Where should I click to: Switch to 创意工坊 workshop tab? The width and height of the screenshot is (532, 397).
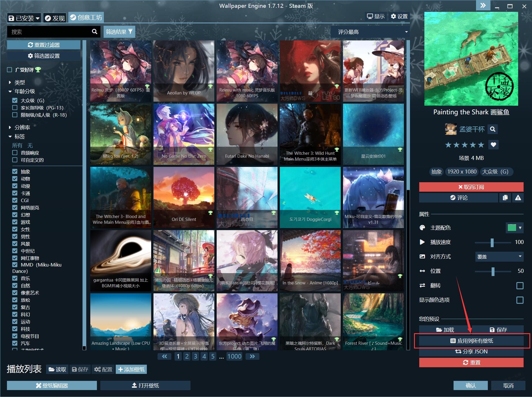click(x=86, y=17)
